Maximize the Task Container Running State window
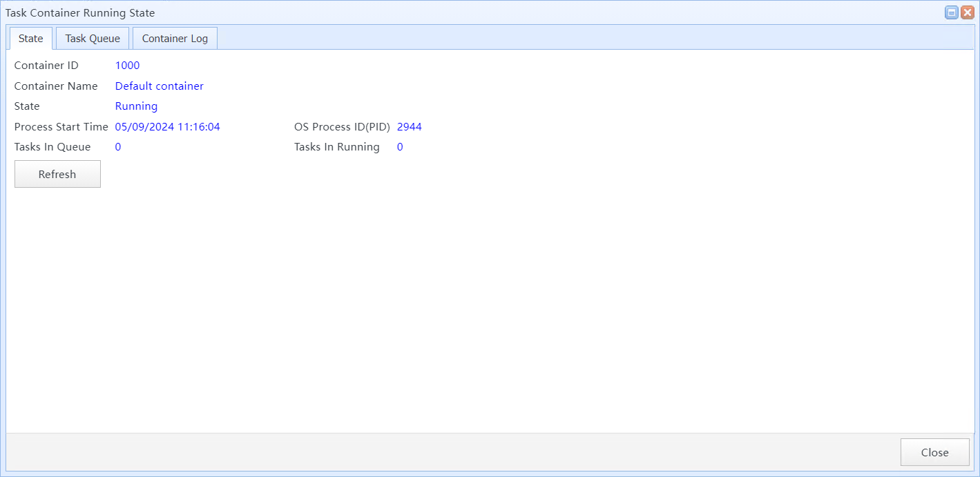The height and width of the screenshot is (477, 980). pyautogui.click(x=952, y=12)
